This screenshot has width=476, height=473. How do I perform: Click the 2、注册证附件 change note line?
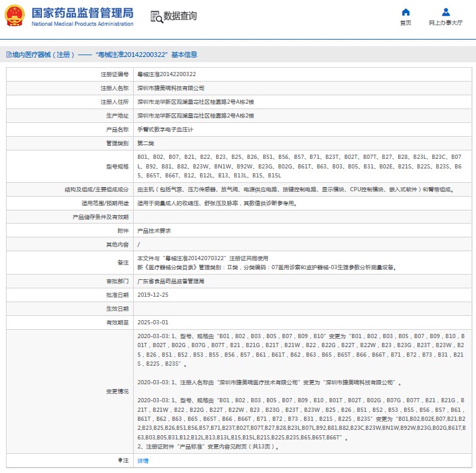(x=209, y=447)
